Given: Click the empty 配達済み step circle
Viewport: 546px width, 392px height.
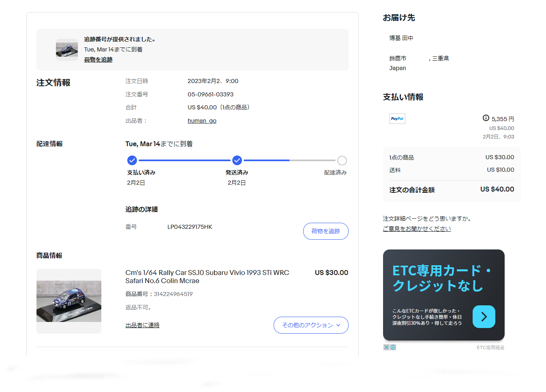Looking at the screenshot, I should coord(342,161).
